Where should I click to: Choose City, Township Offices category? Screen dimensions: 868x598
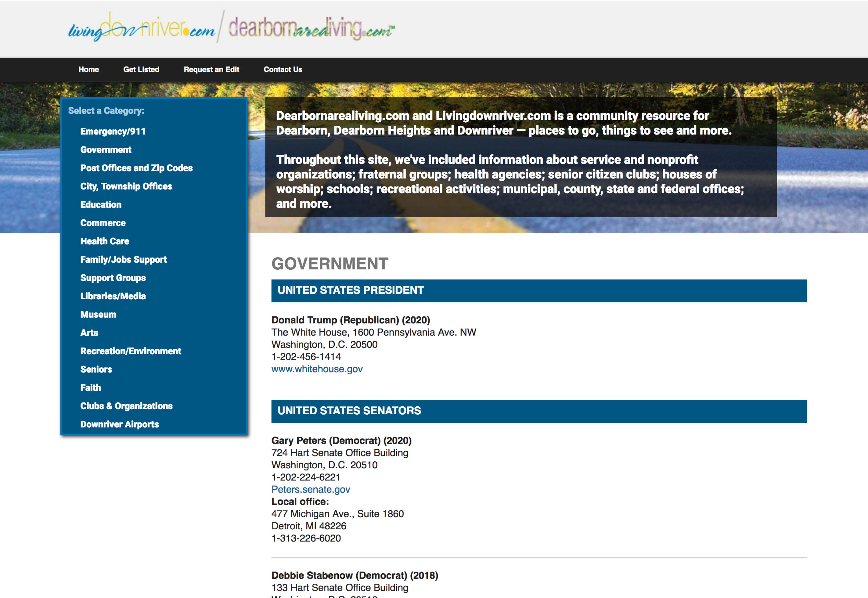126,187
